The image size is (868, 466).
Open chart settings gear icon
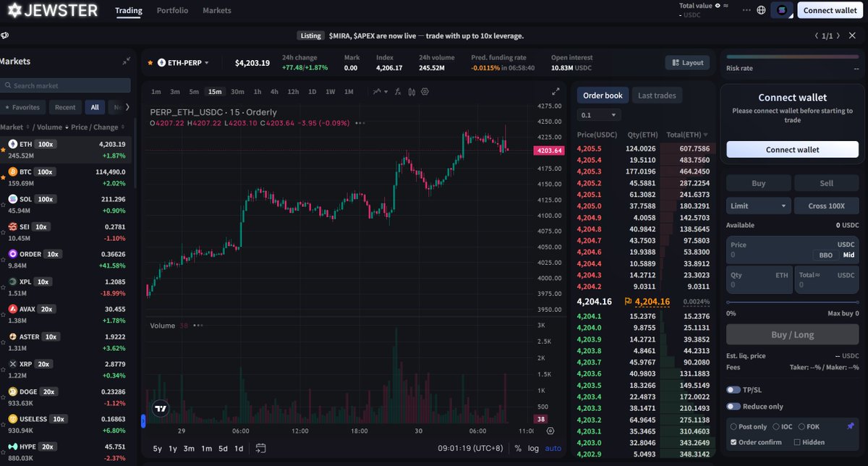point(425,92)
